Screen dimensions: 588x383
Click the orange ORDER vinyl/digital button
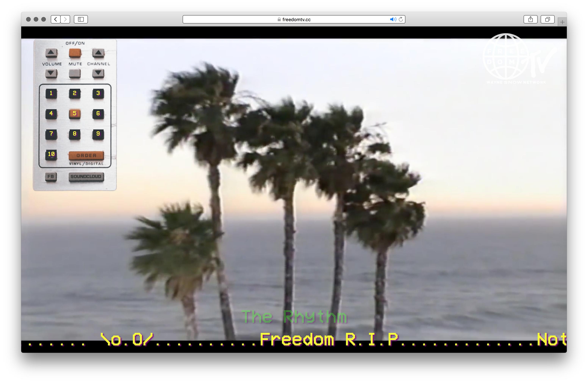click(86, 156)
